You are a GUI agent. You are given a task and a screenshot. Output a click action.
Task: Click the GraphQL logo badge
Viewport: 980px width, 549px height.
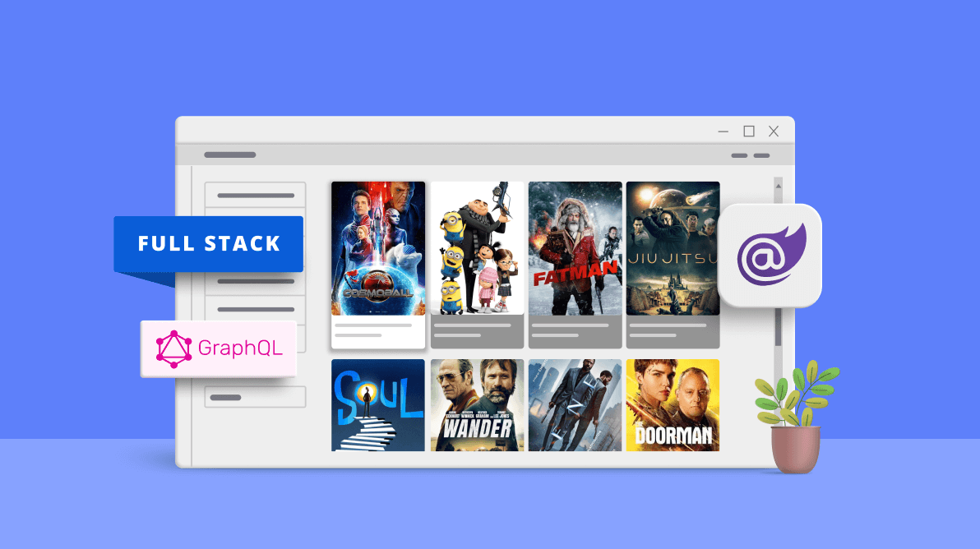pos(219,348)
